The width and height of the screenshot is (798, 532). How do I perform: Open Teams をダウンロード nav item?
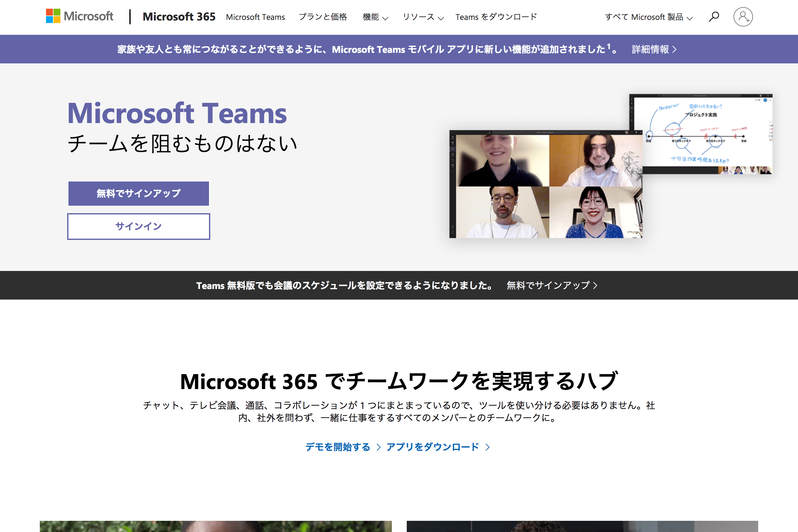(496, 17)
